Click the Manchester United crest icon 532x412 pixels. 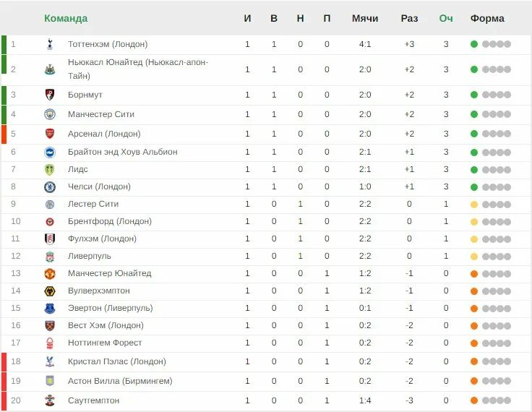coord(50,274)
